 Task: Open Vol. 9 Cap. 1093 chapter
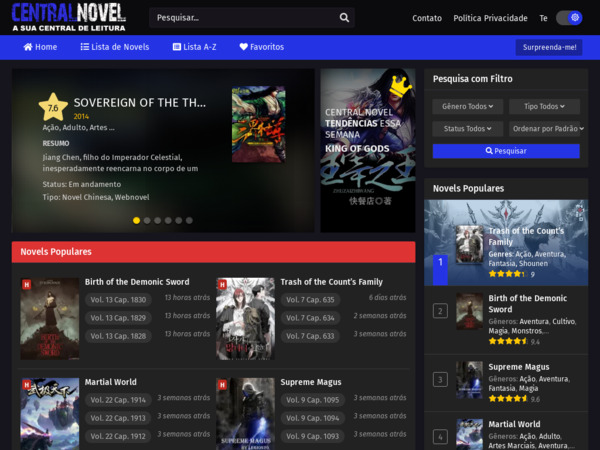pyautogui.click(x=313, y=436)
